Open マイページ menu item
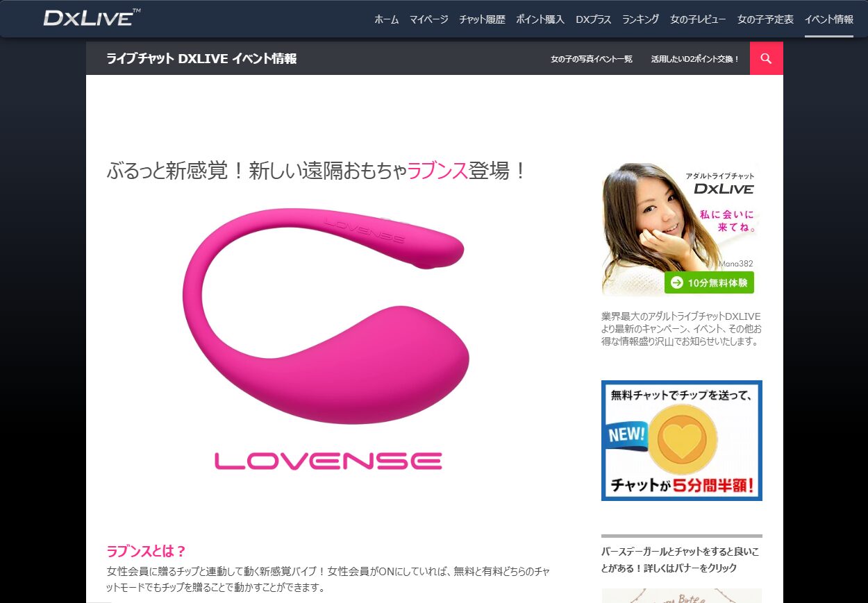The height and width of the screenshot is (603, 868). click(x=429, y=19)
